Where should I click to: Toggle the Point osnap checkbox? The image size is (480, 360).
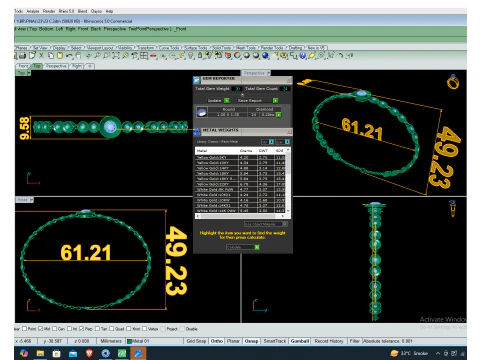24,329
